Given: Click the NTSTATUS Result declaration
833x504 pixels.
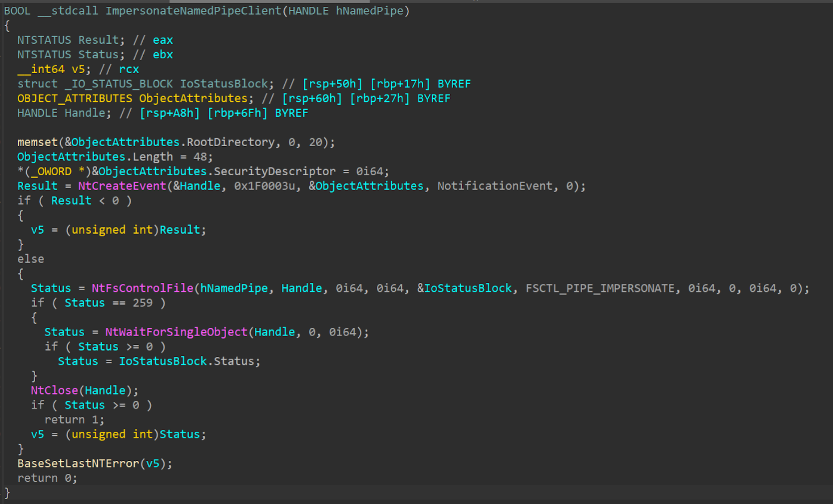Looking at the screenshot, I should tap(70, 40).
